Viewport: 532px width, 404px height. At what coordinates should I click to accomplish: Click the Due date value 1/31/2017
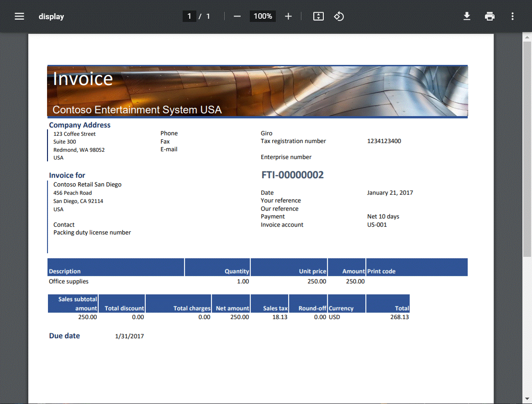click(x=129, y=336)
